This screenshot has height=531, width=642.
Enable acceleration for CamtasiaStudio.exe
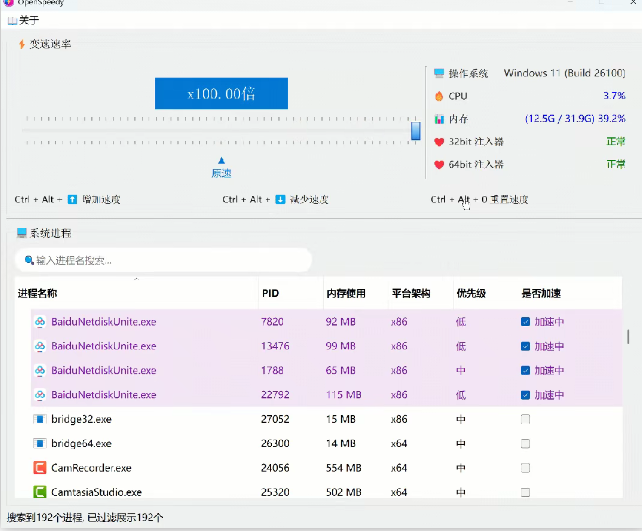coord(525,492)
